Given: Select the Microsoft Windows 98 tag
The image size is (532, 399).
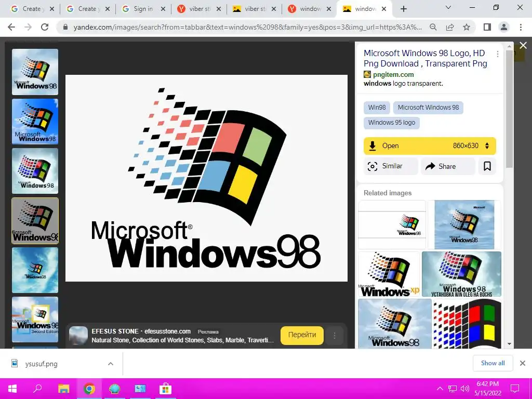Looking at the screenshot, I should (428, 108).
